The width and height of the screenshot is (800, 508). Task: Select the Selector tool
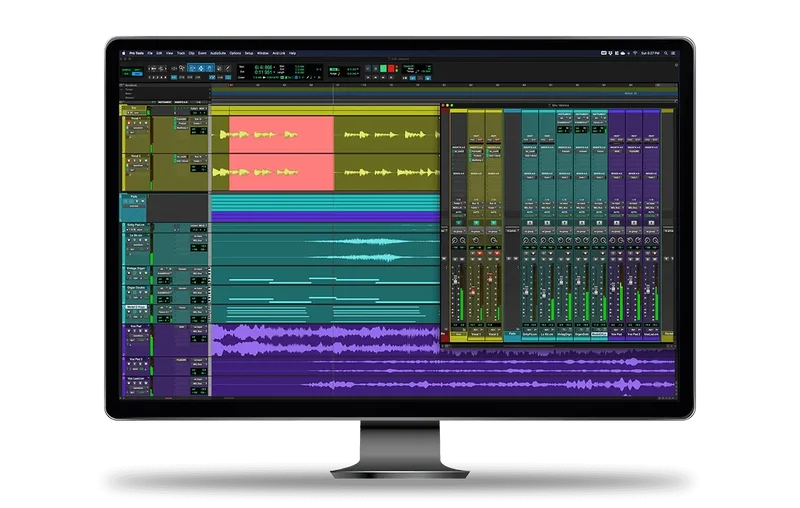coord(201,68)
